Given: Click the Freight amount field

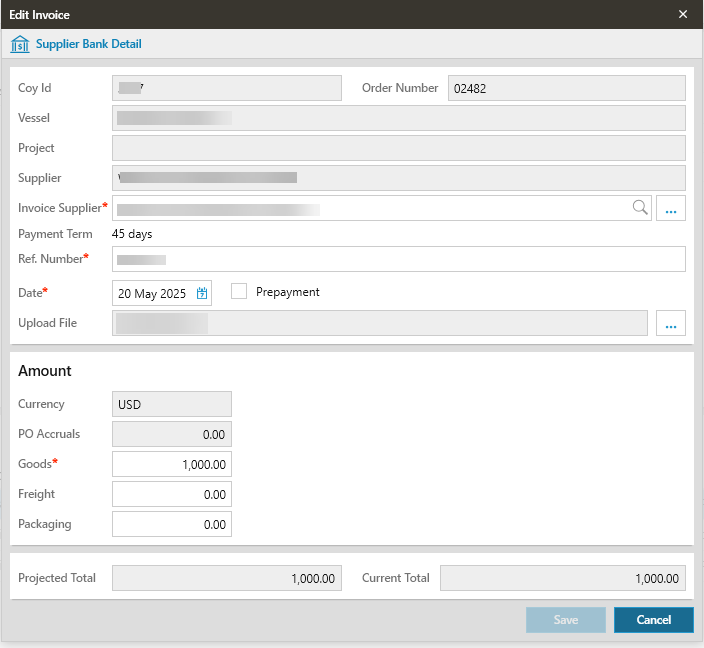Looking at the screenshot, I should [x=172, y=494].
